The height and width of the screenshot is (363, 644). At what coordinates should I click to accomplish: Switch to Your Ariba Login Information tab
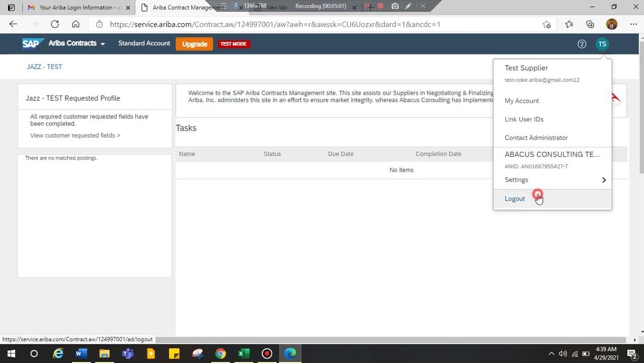click(80, 8)
